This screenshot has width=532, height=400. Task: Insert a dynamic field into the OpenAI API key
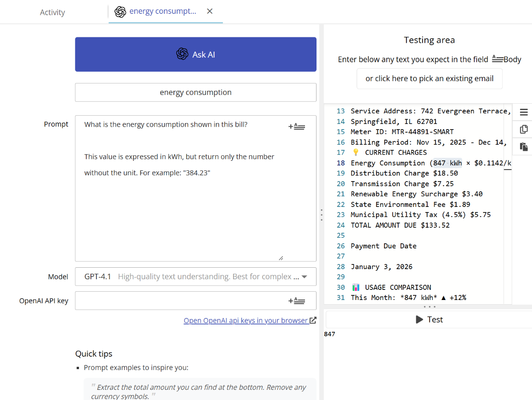(297, 300)
